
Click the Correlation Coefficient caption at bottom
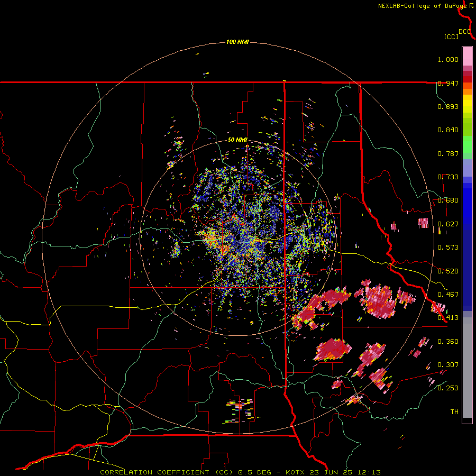point(240,472)
